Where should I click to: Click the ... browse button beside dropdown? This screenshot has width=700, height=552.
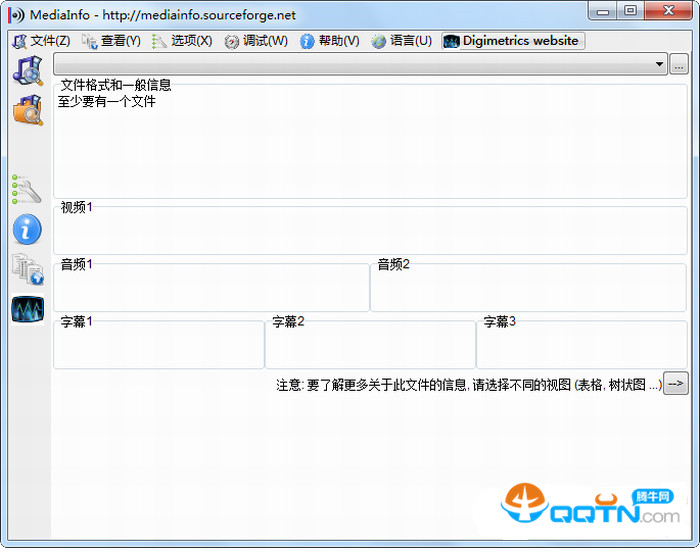[x=679, y=65]
